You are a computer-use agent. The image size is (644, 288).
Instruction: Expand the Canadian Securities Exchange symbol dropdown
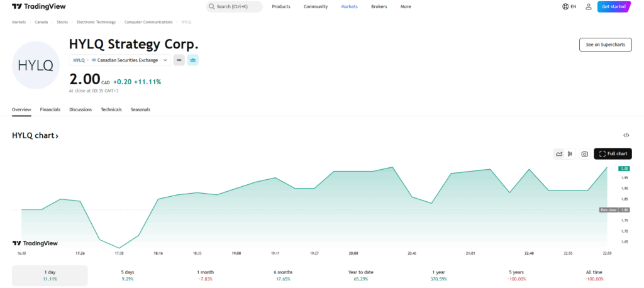pos(119,60)
